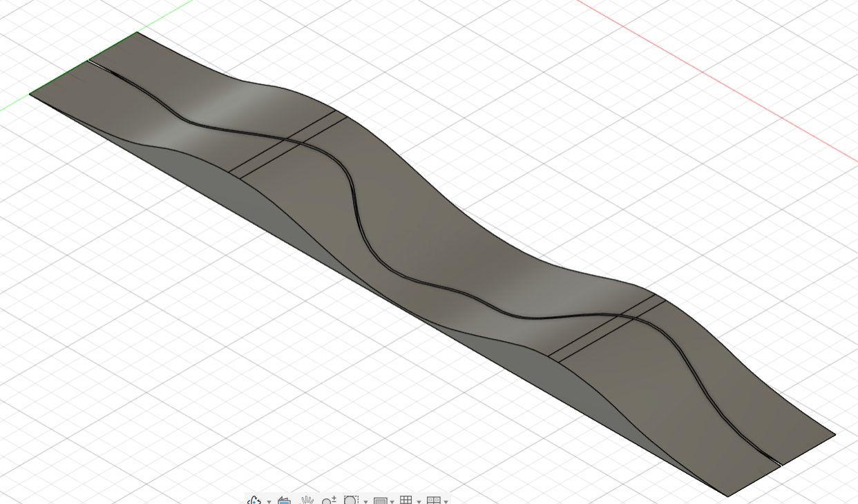Open the Orbit type dropdown arrow
The height and width of the screenshot is (504, 858).
tap(269, 501)
